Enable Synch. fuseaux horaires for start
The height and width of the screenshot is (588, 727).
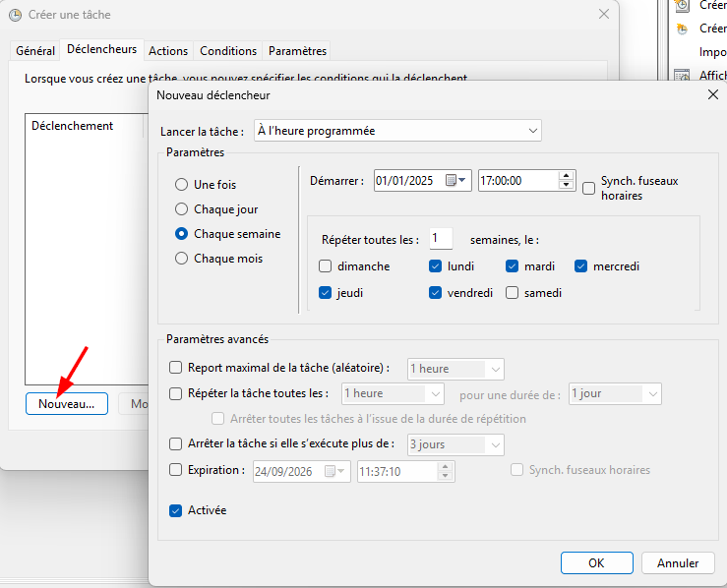pos(588,189)
